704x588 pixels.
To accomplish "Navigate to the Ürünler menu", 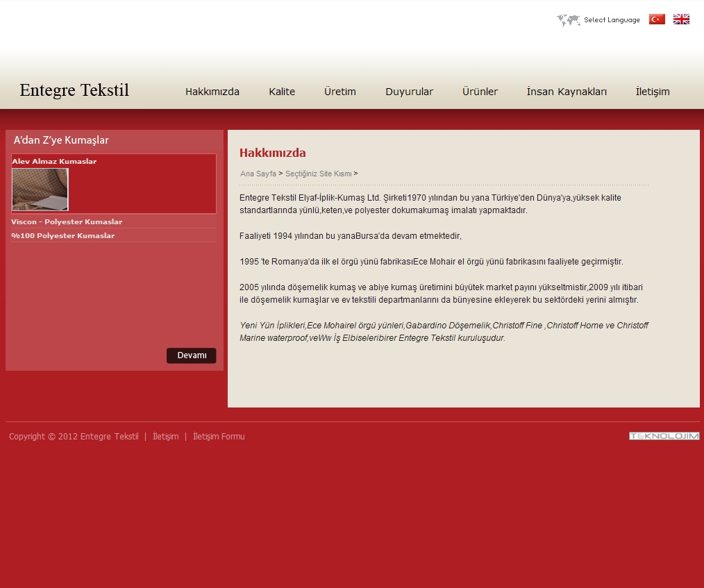I will pos(480,92).
